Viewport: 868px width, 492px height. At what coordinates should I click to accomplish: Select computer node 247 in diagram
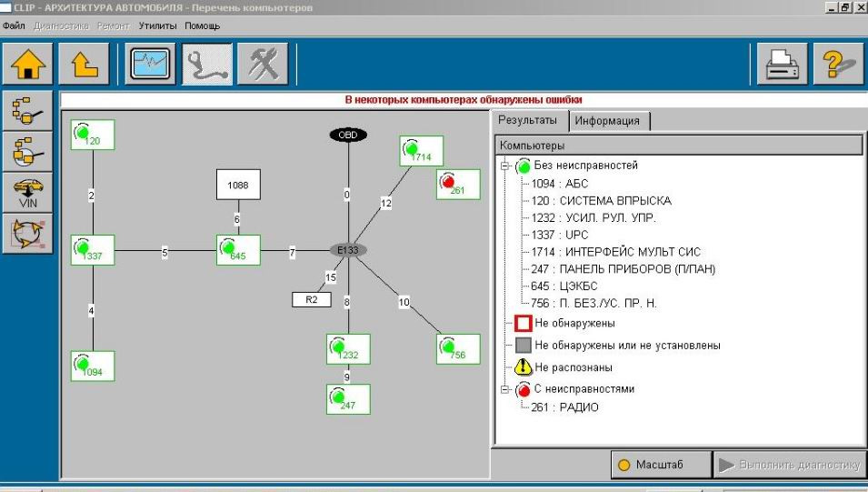coord(348,399)
